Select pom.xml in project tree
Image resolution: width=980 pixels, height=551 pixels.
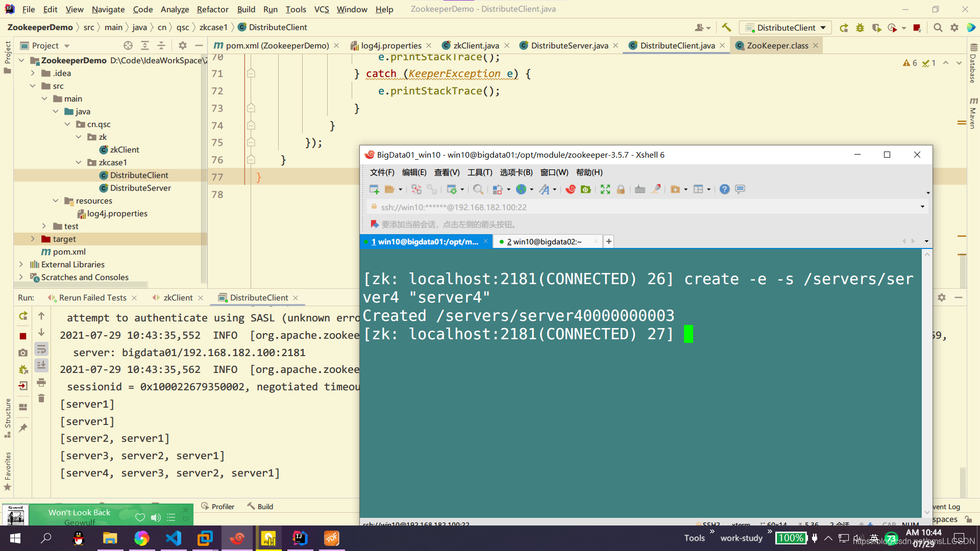point(63,252)
